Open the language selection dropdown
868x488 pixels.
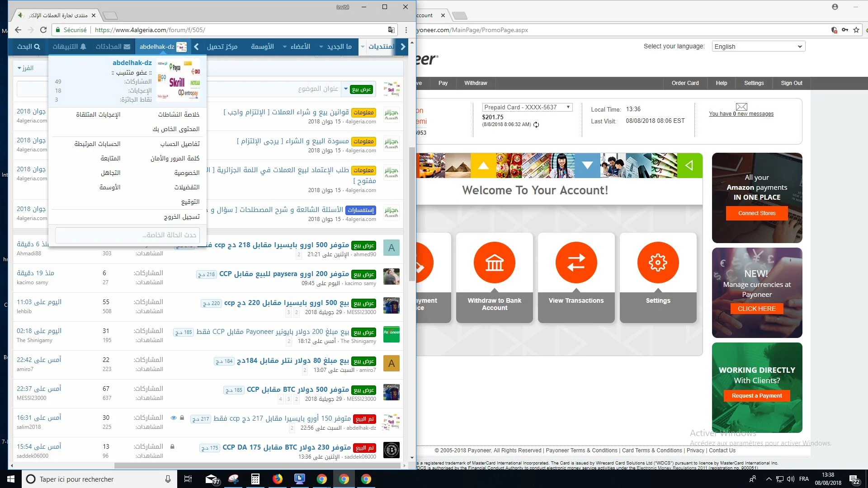pos(758,47)
